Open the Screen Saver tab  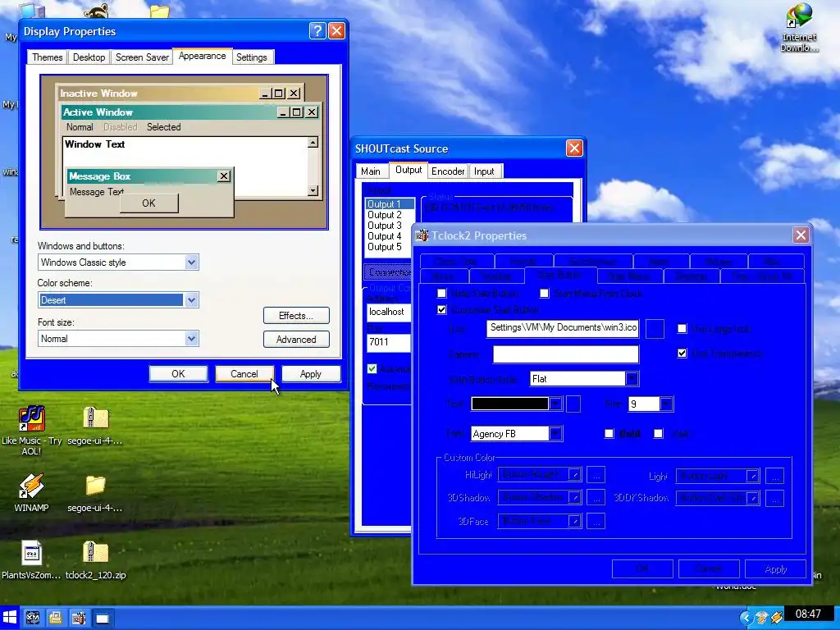(142, 57)
